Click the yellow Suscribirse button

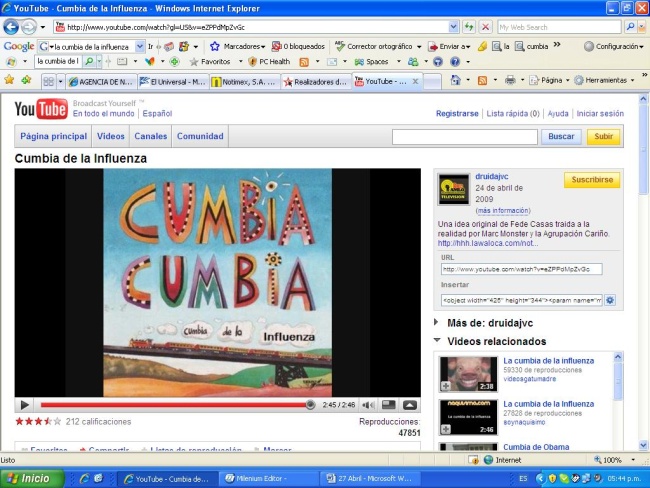click(592, 180)
